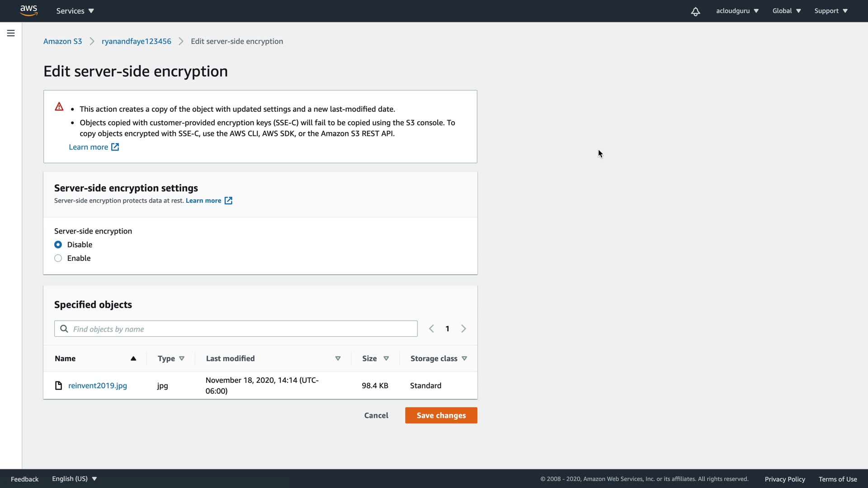Screen dimensions: 868x488
Task: Click the file icon beside reinvent2019.jpg
Action: pyautogui.click(x=58, y=385)
